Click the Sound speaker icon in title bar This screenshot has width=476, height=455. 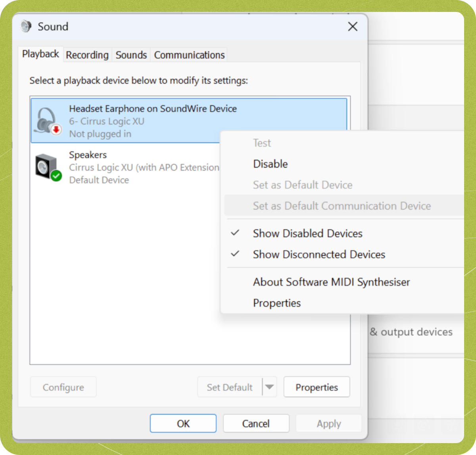tap(26, 27)
